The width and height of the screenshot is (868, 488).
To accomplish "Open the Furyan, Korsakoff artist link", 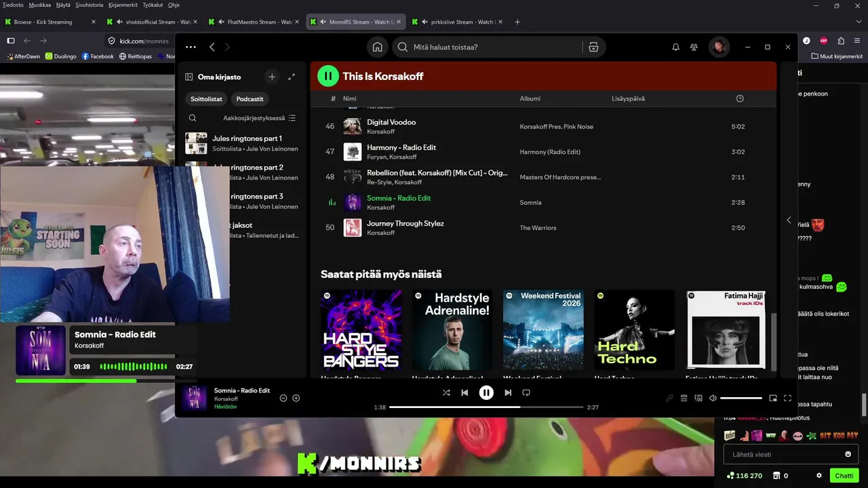I will tap(392, 157).
